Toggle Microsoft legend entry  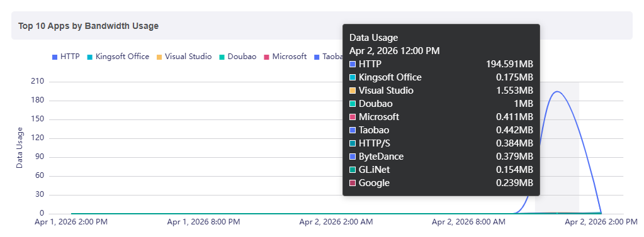(285, 57)
